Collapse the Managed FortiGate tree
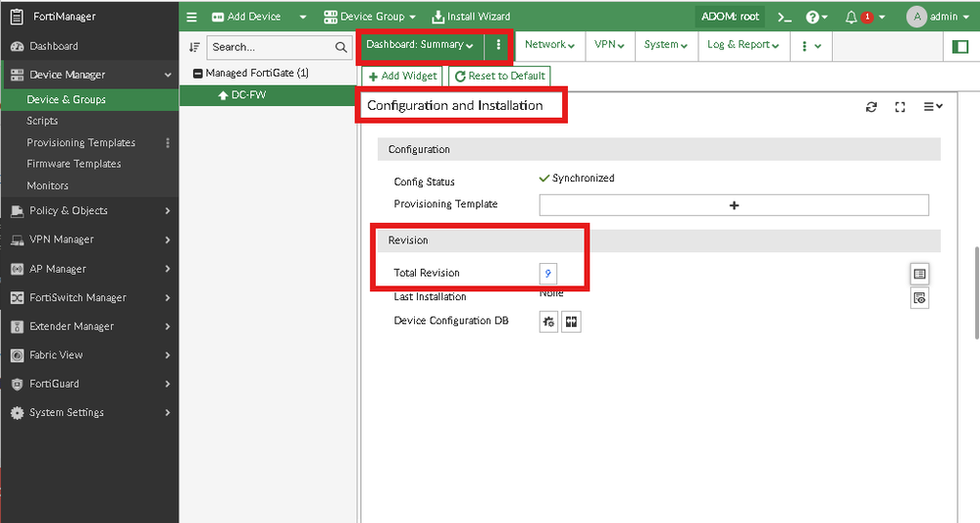 point(197,74)
